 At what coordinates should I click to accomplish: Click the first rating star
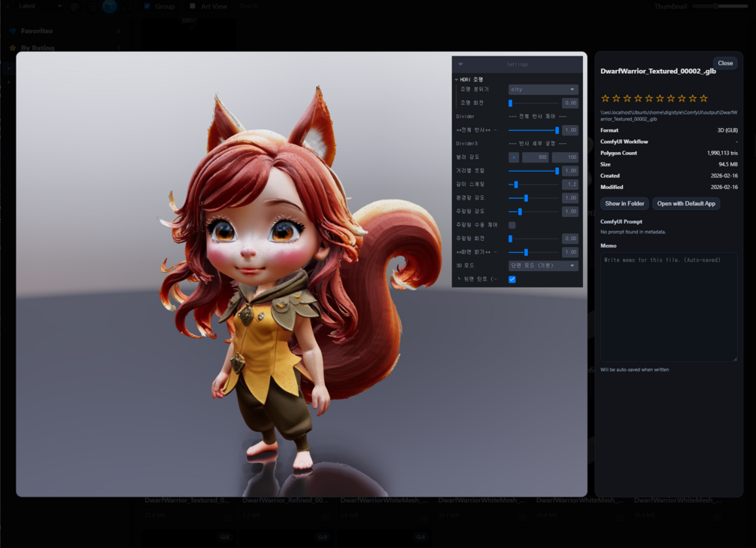click(x=605, y=99)
